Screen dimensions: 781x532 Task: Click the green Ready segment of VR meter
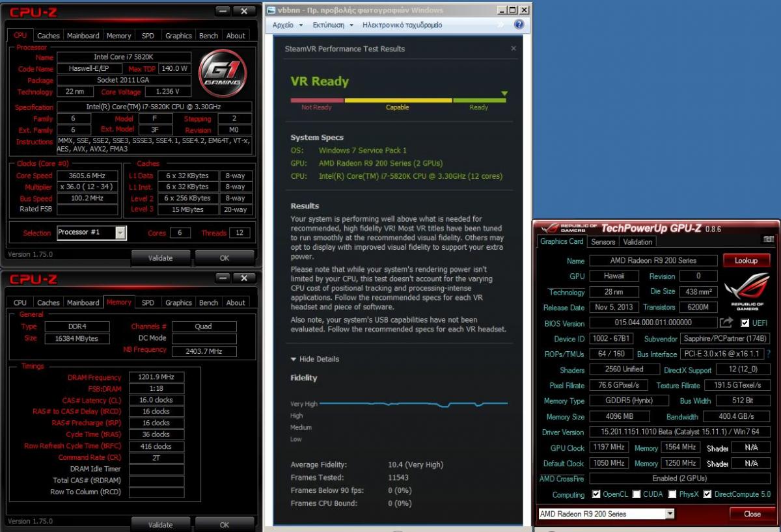[x=479, y=101]
